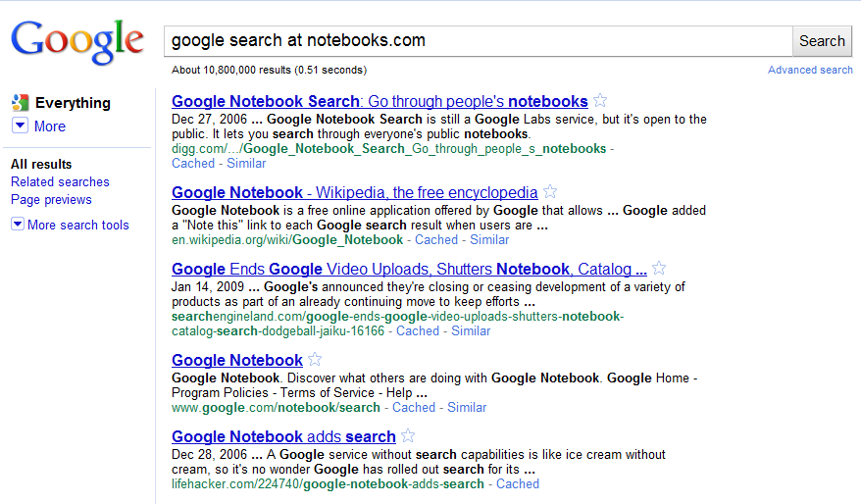Select Related searches in sidebar
Screen dimensions: 861x504
tap(60, 181)
